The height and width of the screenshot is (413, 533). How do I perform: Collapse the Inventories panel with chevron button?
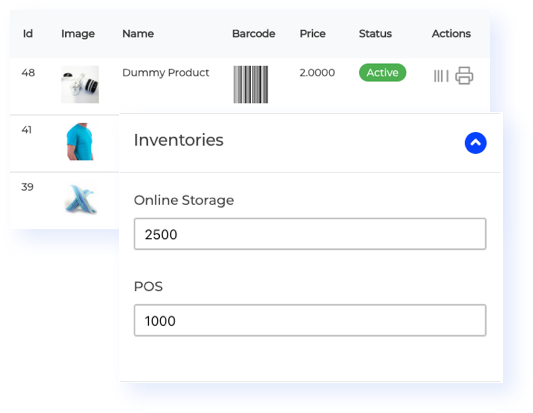pyautogui.click(x=476, y=143)
